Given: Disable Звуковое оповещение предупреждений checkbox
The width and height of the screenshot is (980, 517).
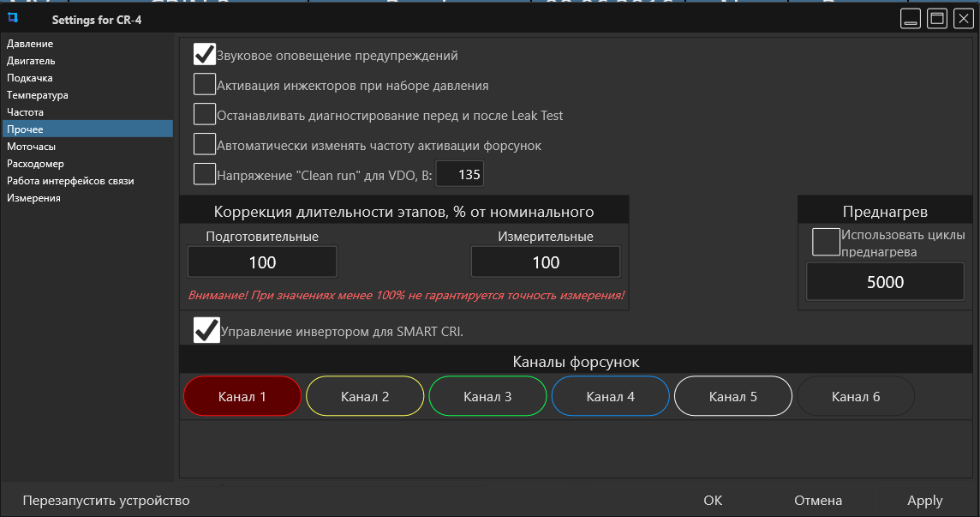Looking at the screenshot, I should tap(205, 55).
